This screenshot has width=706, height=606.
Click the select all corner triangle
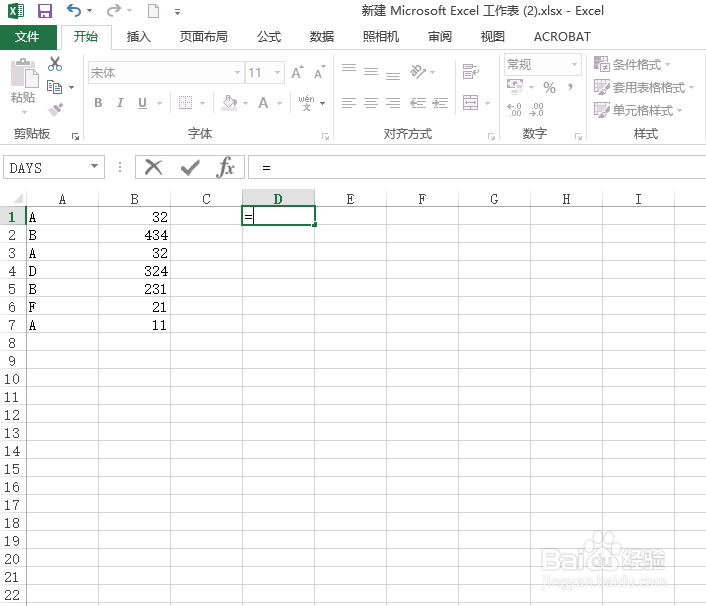[18, 199]
